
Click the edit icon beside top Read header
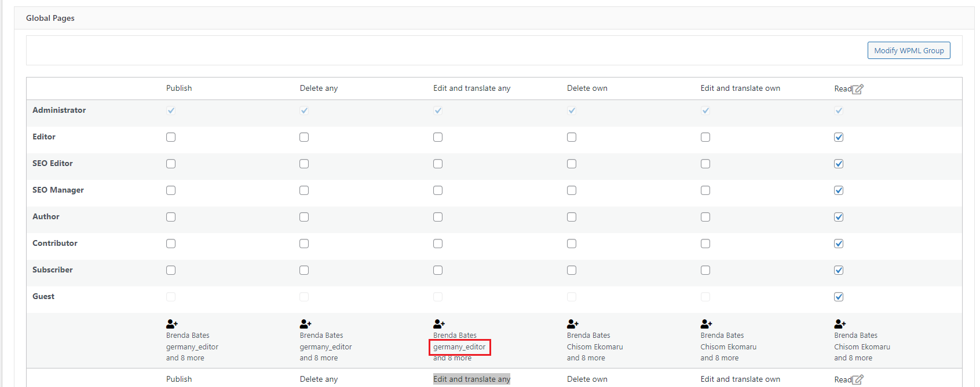coord(858,89)
